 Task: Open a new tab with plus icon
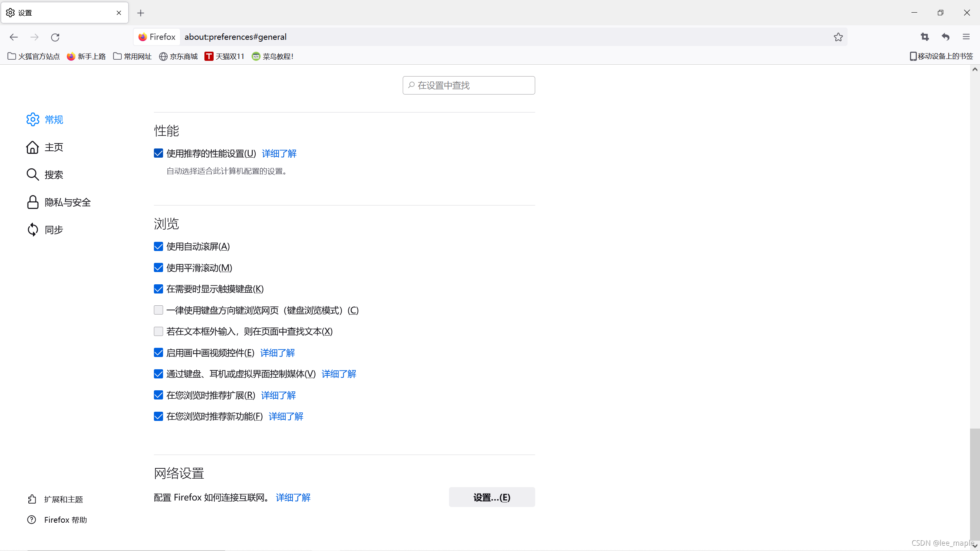140,13
